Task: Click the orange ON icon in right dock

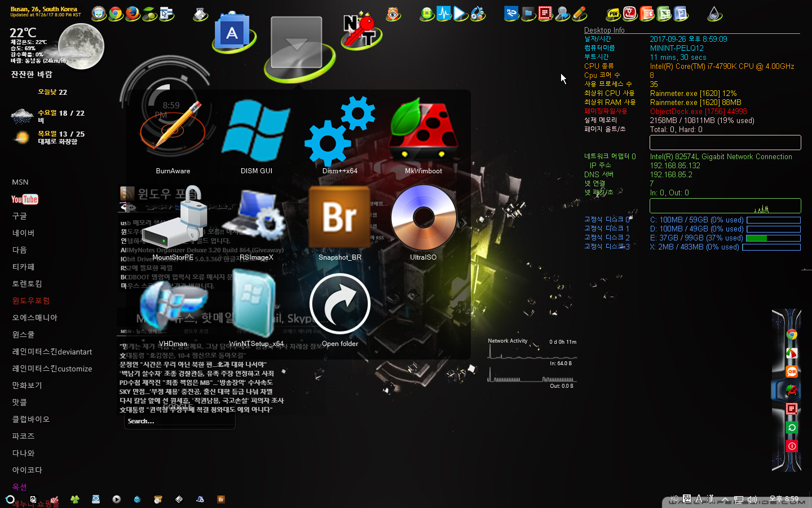Action: click(x=792, y=371)
